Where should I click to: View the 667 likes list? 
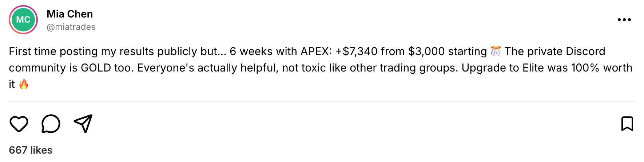coord(31,150)
